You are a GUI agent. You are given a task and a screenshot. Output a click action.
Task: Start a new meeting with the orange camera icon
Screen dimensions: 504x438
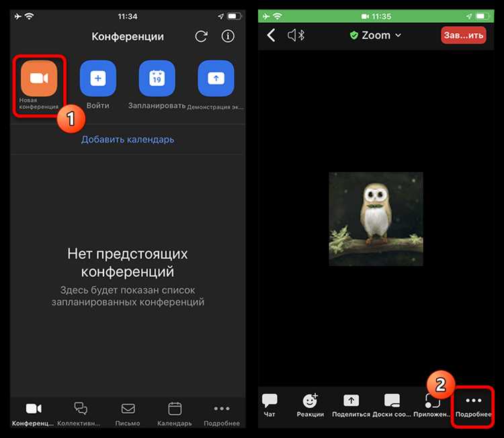point(39,79)
